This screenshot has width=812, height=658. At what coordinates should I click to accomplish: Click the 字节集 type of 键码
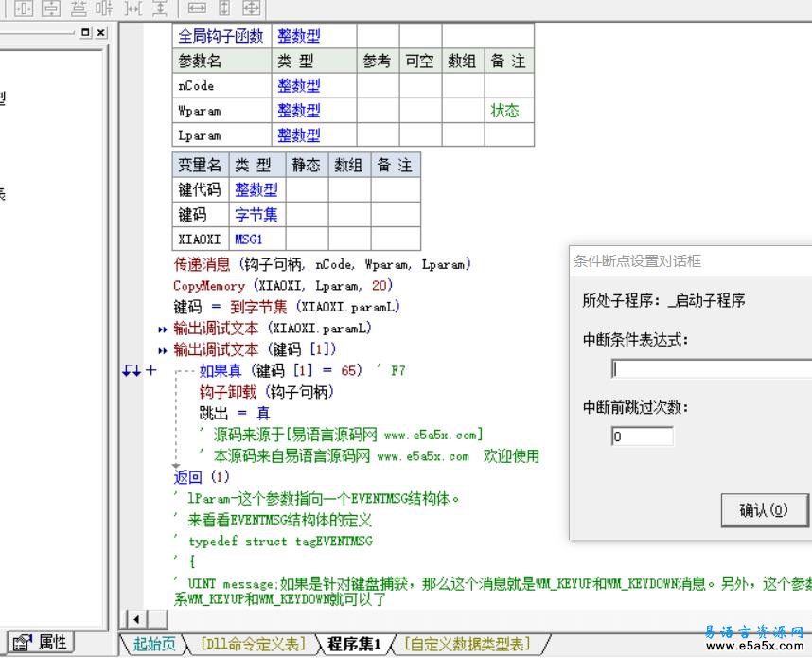tap(256, 215)
